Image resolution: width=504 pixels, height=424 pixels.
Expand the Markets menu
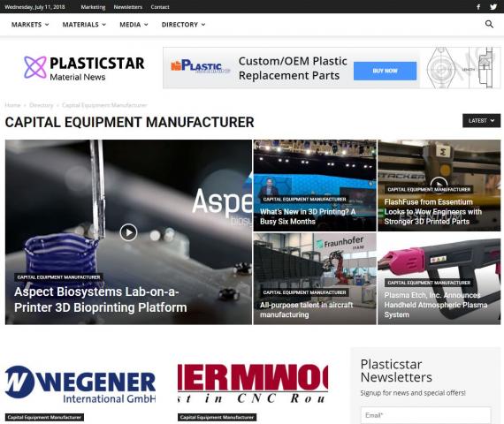[30, 25]
